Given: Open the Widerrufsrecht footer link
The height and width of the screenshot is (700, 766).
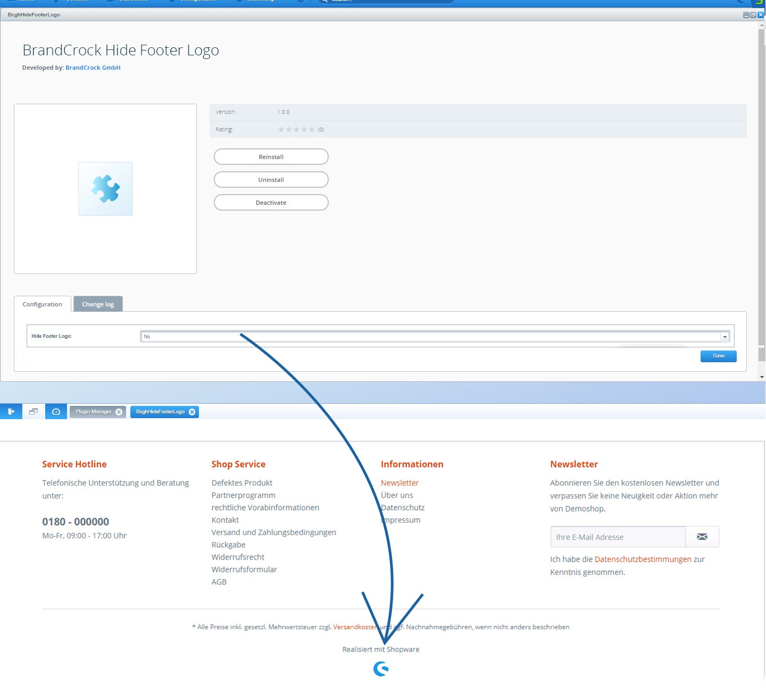Looking at the screenshot, I should click(238, 557).
